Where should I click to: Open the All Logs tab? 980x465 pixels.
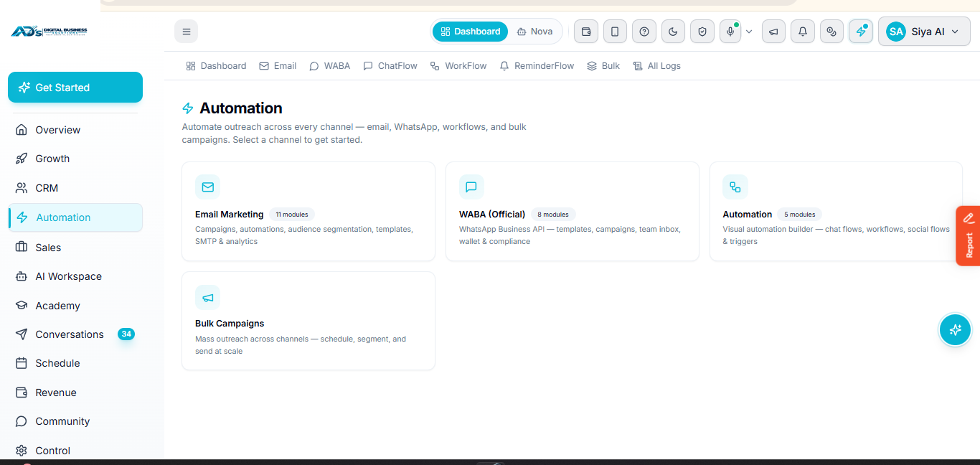656,66
